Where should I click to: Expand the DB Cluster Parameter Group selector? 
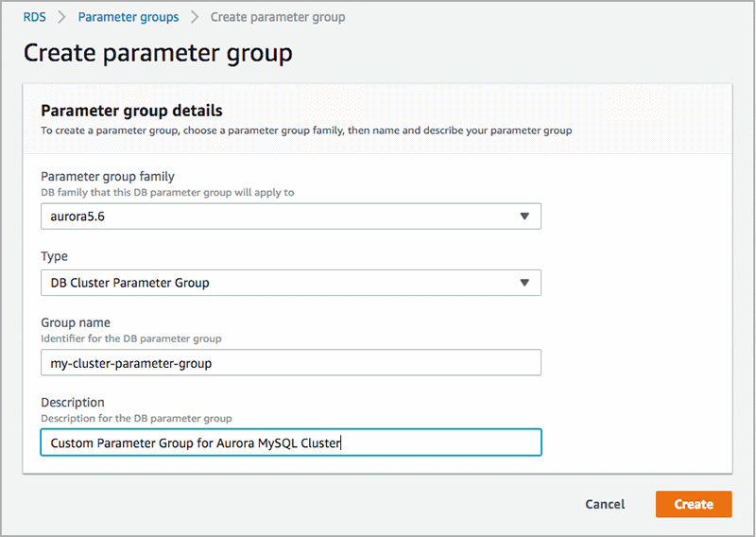(283, 283)
